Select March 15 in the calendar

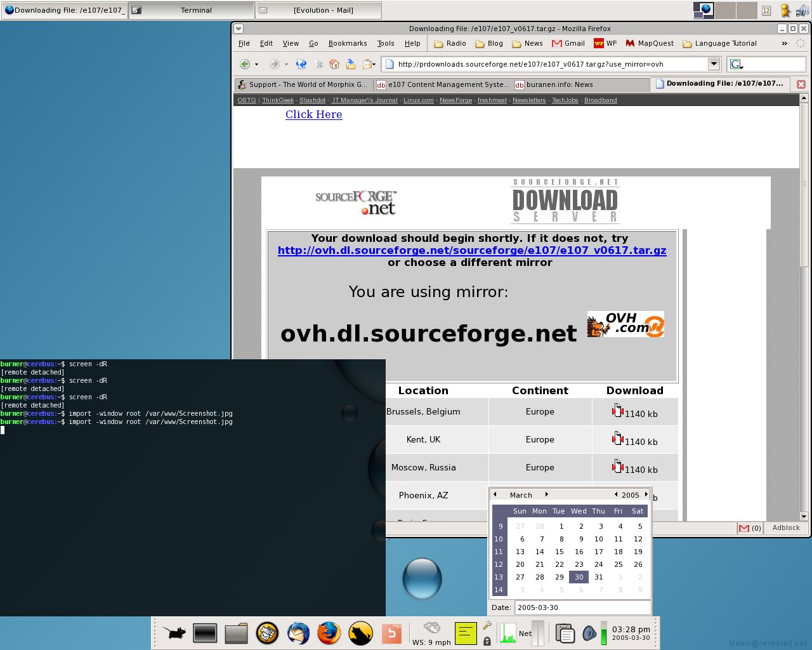[x=559, y=552]
